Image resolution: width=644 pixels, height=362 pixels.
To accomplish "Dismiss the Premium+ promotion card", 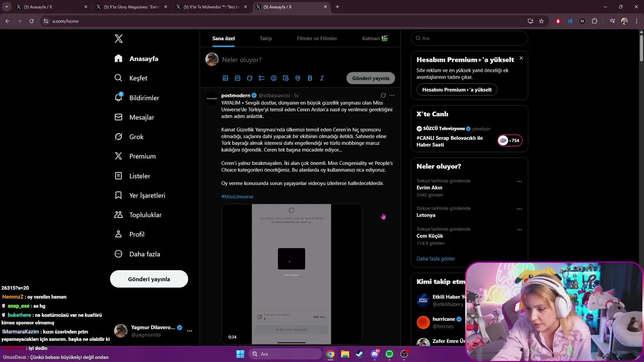I will [x=521, y=58].
